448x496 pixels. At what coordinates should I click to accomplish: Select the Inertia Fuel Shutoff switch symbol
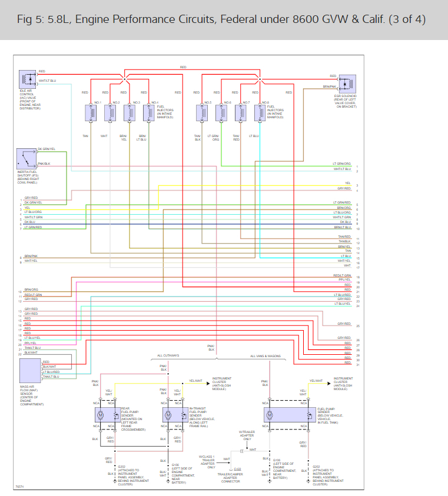click(27, 160)
